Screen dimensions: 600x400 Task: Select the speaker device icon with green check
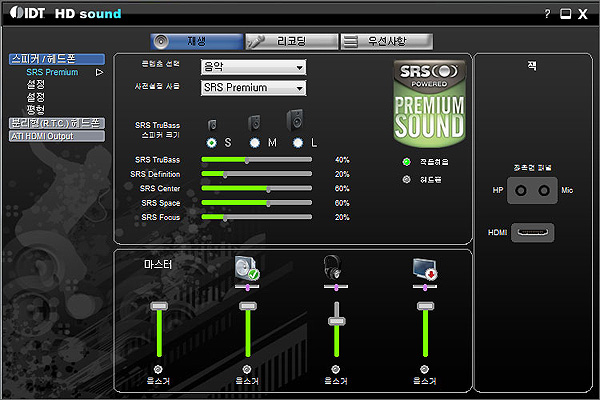click(247, 268)
